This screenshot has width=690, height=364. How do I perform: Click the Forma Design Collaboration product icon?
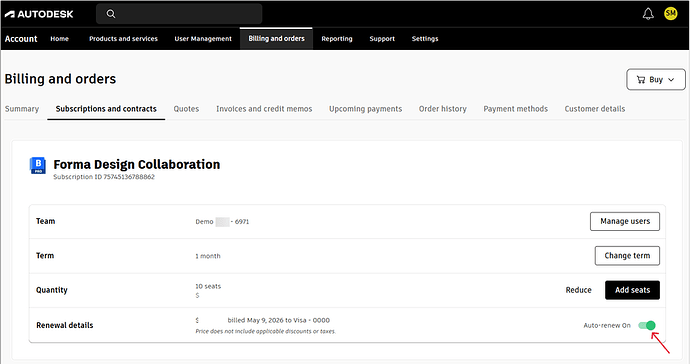[x=38, y=165]
